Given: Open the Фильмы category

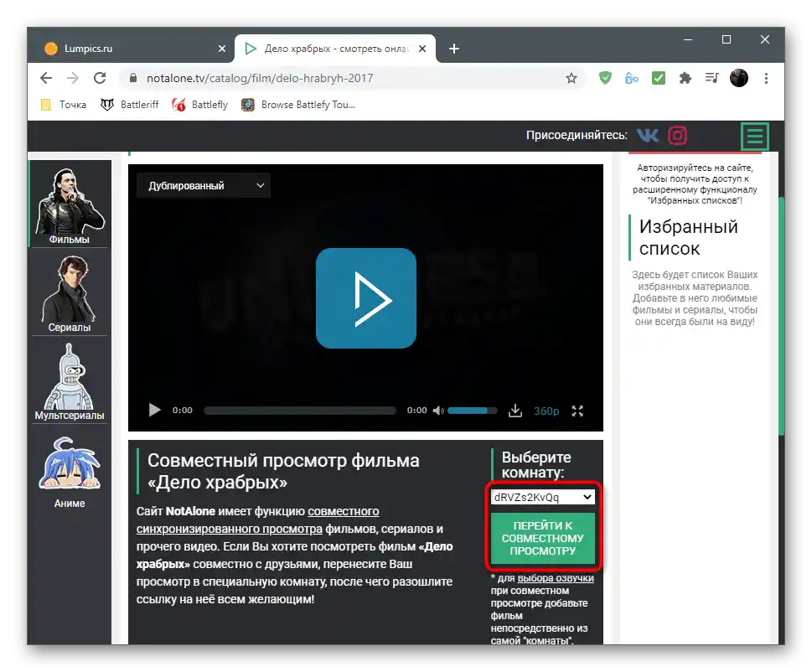Looking at the screenshot, I should point(70,205).
